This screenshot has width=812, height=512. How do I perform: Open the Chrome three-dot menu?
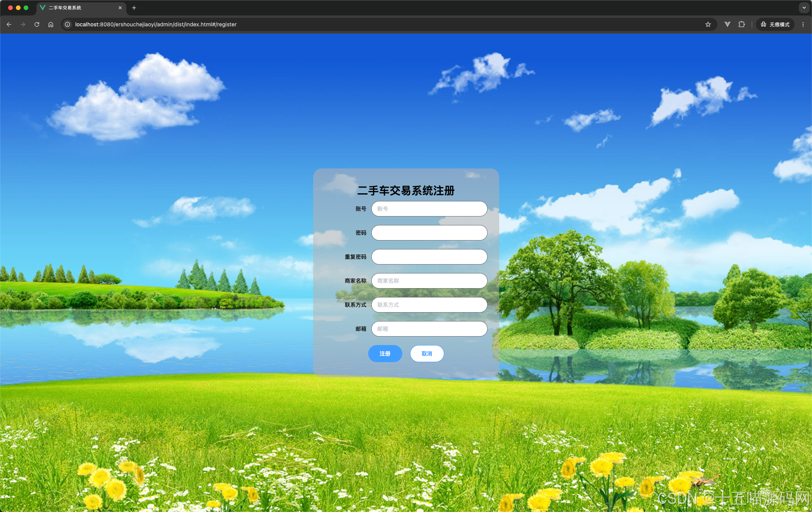pos(803,24)
